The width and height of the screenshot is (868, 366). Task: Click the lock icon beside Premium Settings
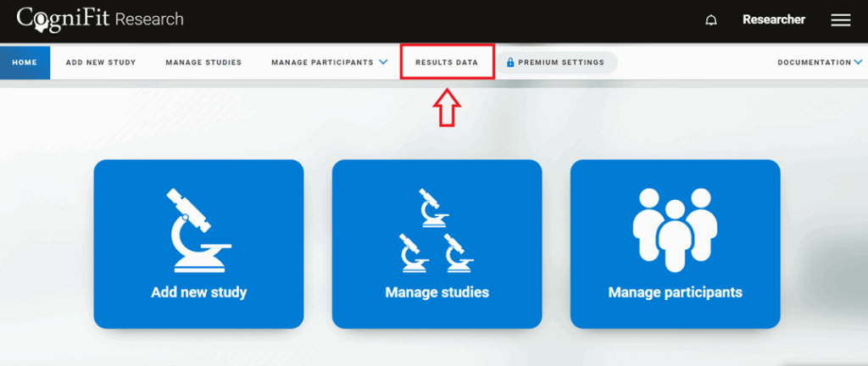click(510, 63)
